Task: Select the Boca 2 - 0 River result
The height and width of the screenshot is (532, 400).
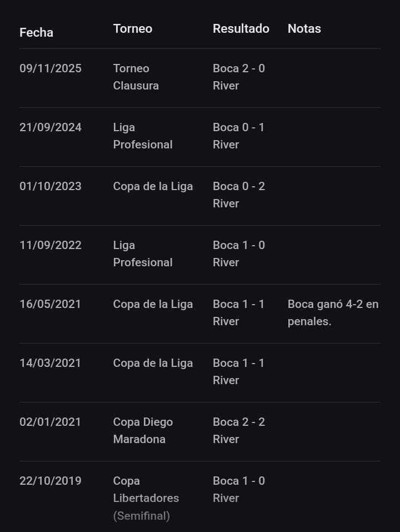Action: 238,77
